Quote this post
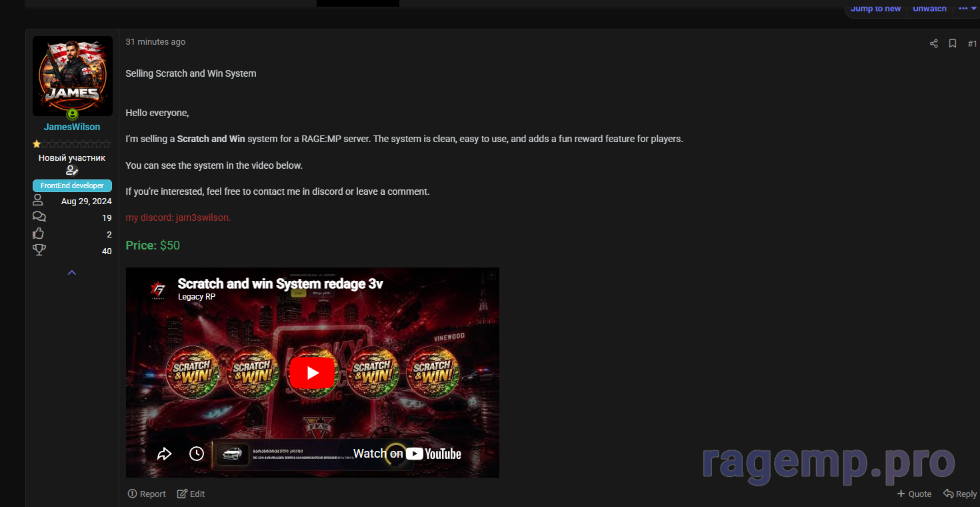The width and height of the screenshot is (980, 507). click(914, 494)
